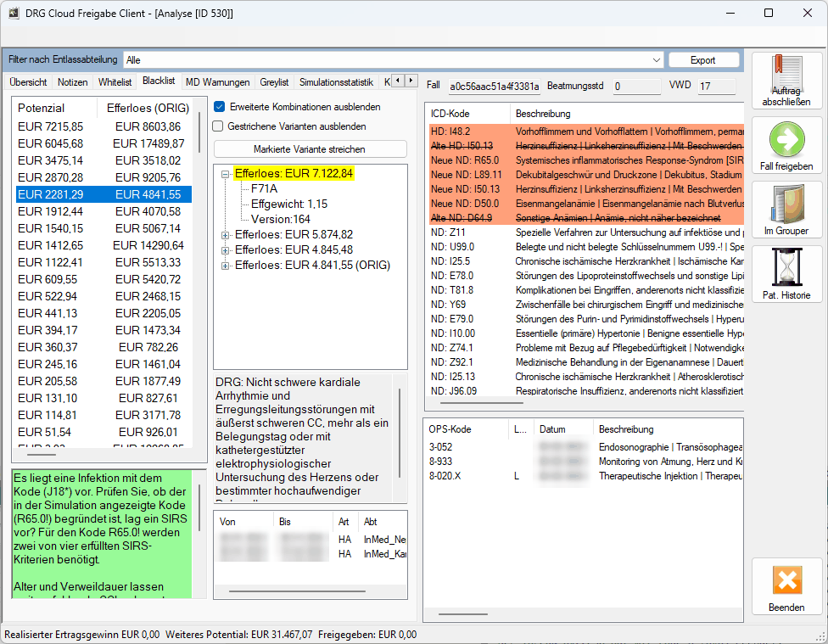Select the InMed_Ne department row
This screenshot has height=644, width=828.
pyautogui.click(x=311, y=540)
